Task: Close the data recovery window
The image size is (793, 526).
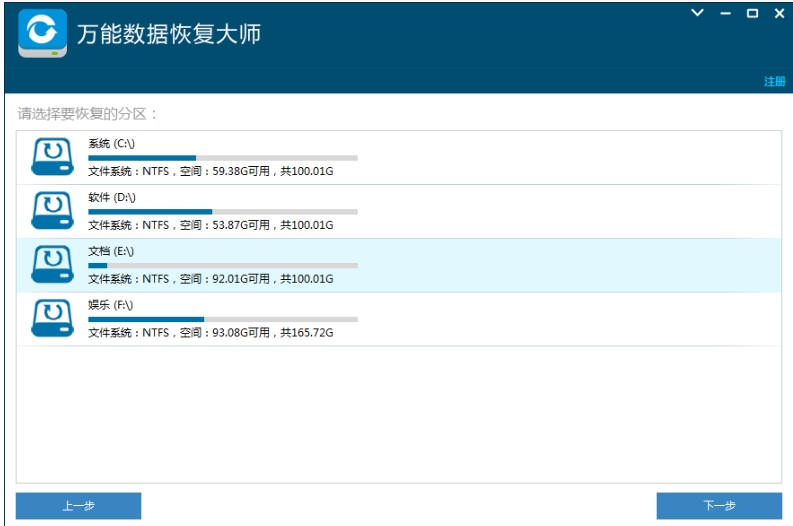Action: 779,13
